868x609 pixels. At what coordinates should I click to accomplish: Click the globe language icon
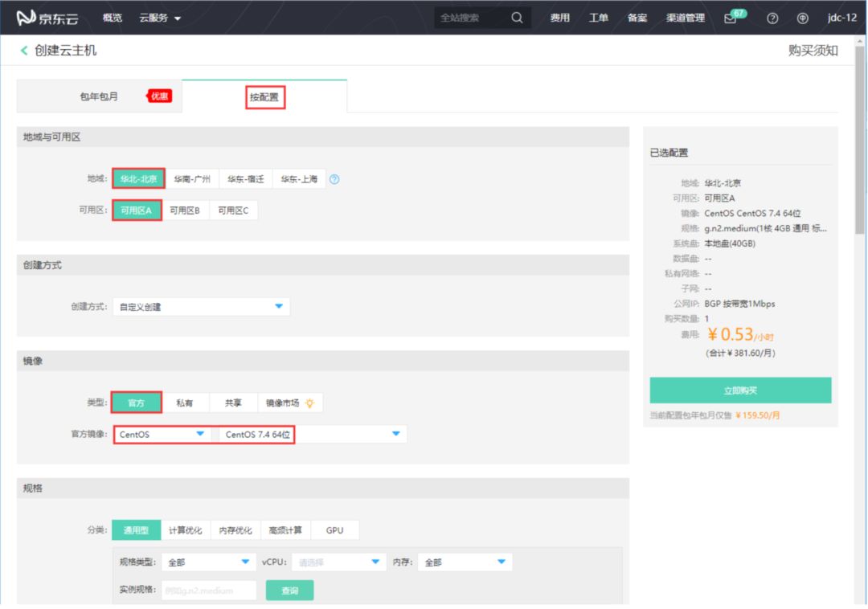pyautogui.click(x=802, y=18)
